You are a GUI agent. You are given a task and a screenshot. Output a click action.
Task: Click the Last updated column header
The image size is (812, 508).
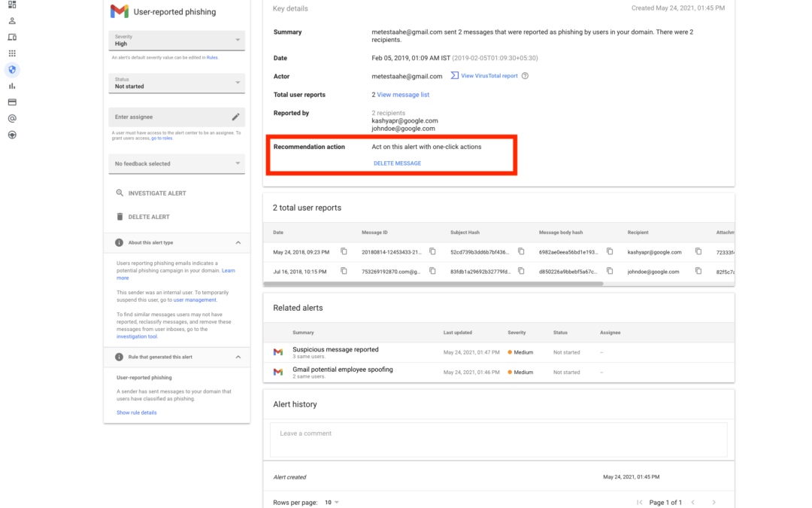457,333
